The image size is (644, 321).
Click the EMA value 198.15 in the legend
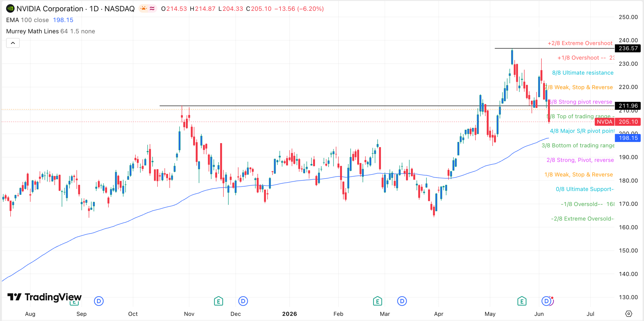tap(63, 20)
